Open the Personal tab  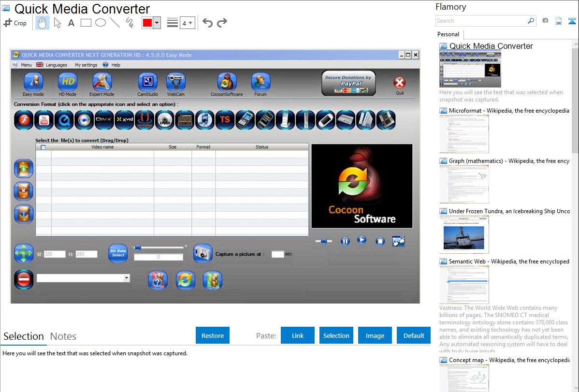(x=449, y=34)
